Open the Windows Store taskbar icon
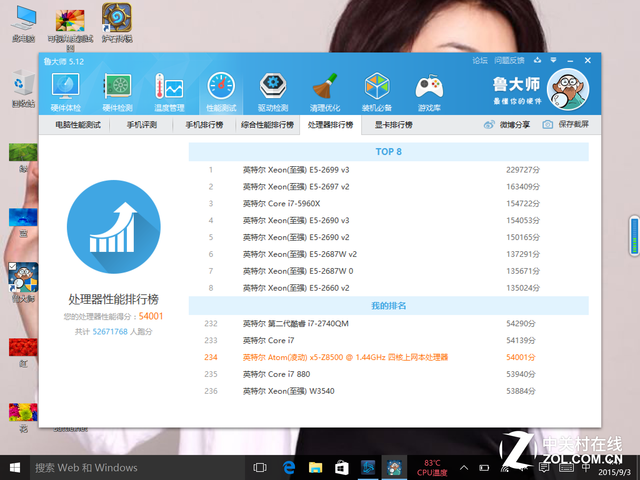The height and width of the screenshot is (480, 640). coord(342,468)
